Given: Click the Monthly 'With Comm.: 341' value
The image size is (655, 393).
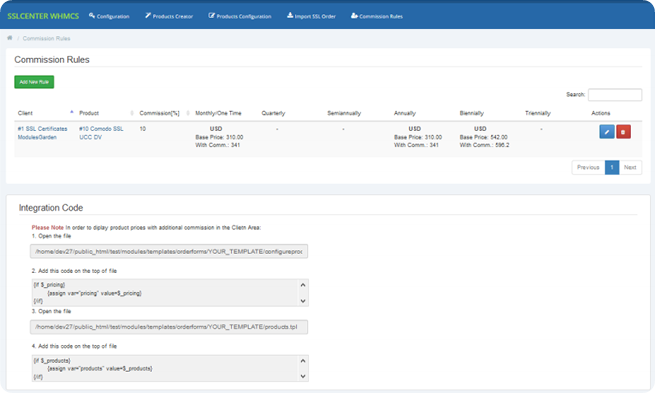Looking at the screenshot, I should 218,145.
